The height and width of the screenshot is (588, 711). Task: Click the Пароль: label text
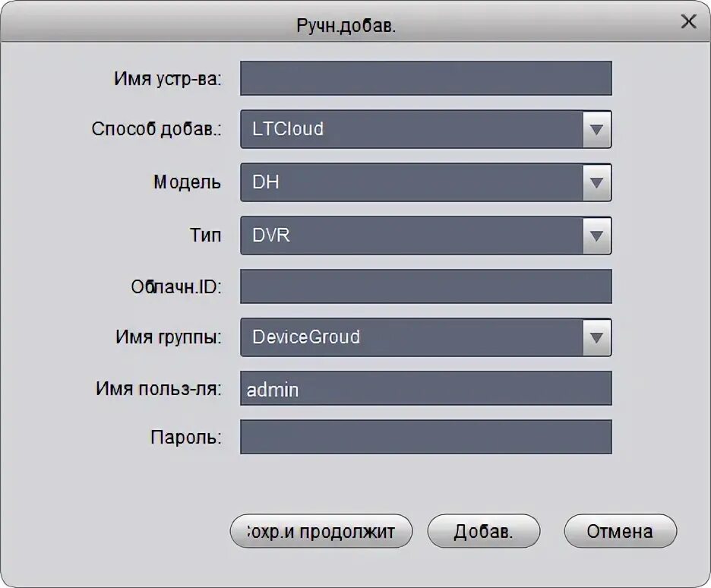pos(186,437)
